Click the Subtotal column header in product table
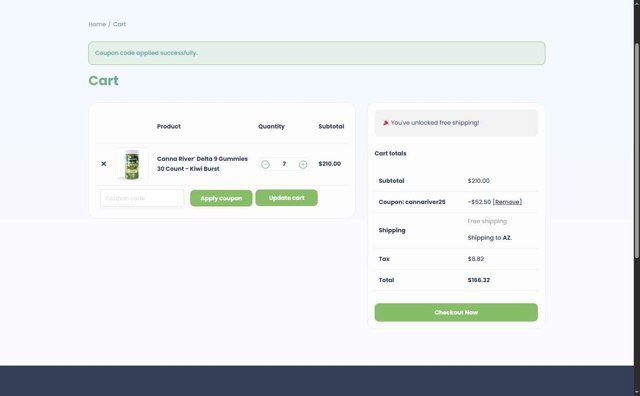The height and width of the screenshot is (396, 640). [331, 126]
